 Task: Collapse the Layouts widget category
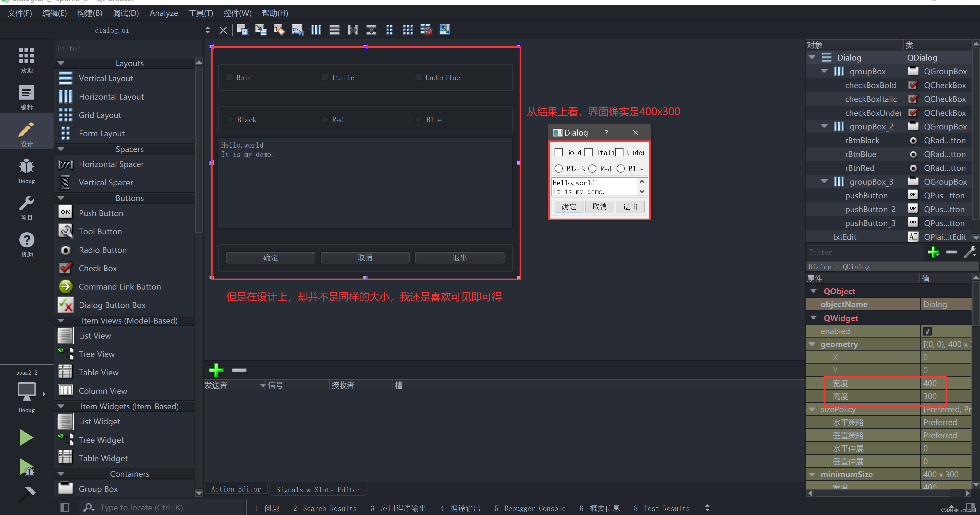61,63
